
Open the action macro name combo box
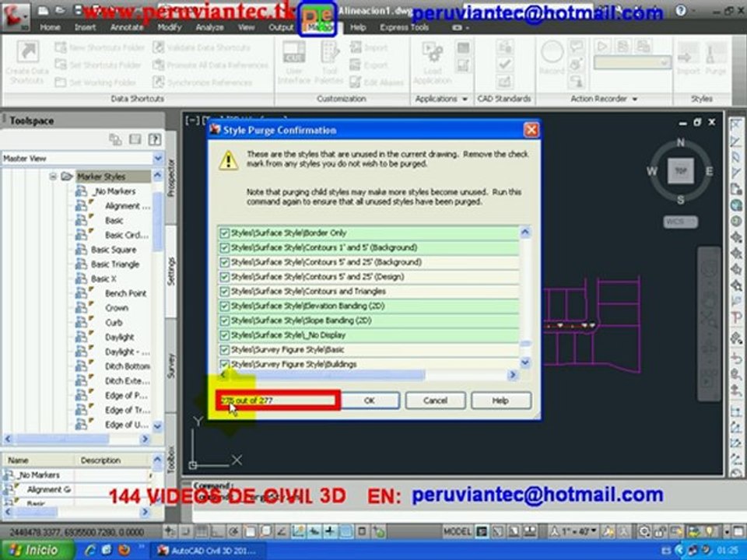click(632, 62)
